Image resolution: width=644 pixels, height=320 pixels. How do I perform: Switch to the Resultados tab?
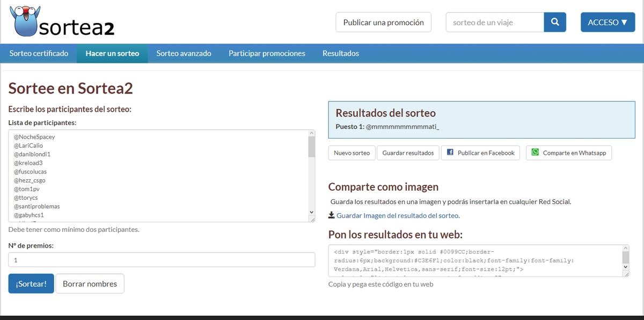(x=341, y=53)
